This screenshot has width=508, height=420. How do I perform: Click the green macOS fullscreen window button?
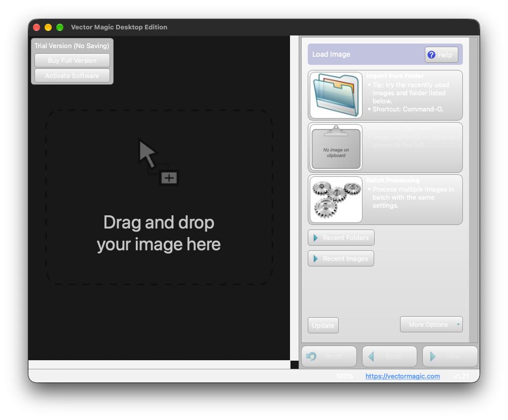(60, 27)
